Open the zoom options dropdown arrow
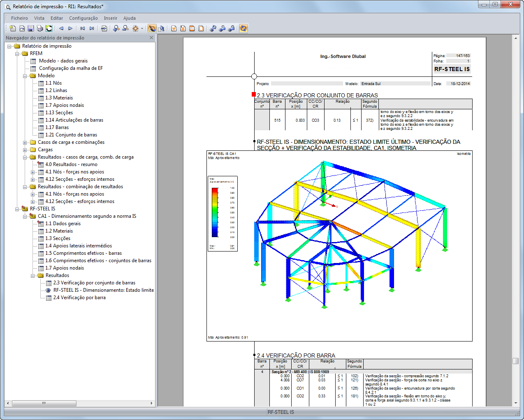524x420 pixels. pos(142,28)
